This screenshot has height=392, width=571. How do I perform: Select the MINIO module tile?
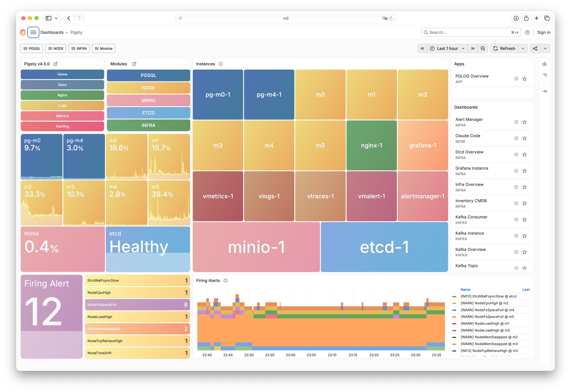(x=148, y=100)
